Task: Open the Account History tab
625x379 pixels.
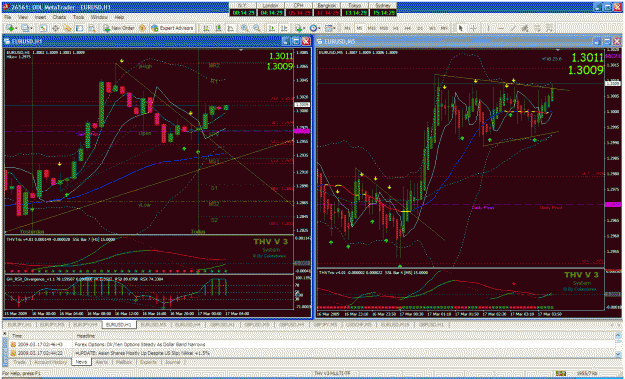Action: (50, 362)
